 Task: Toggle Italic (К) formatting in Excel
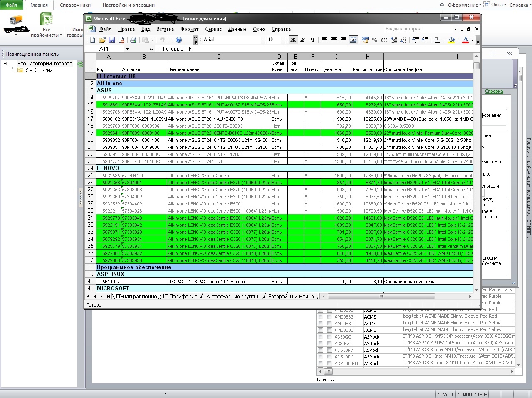(303, 40)
